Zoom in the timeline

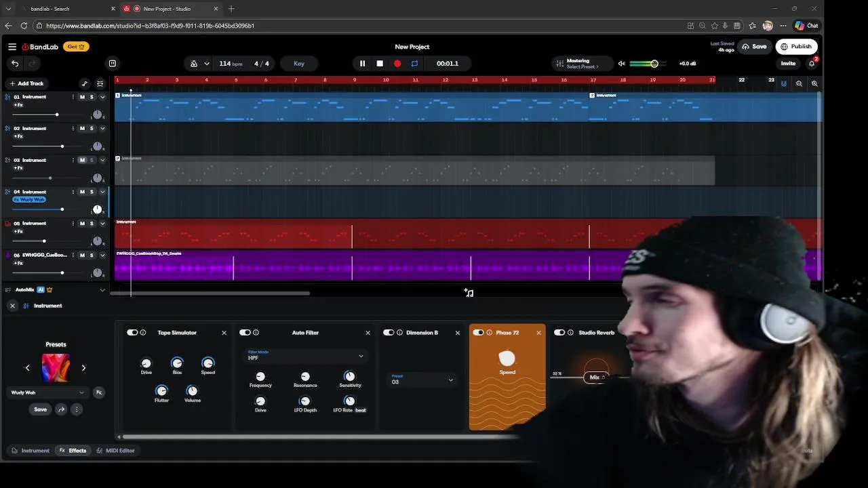(x=814, y=83)
